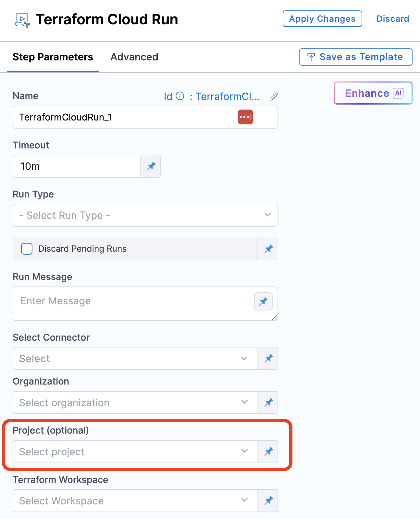
Task: Click the Apply Changes button
Action: point(322,19)
